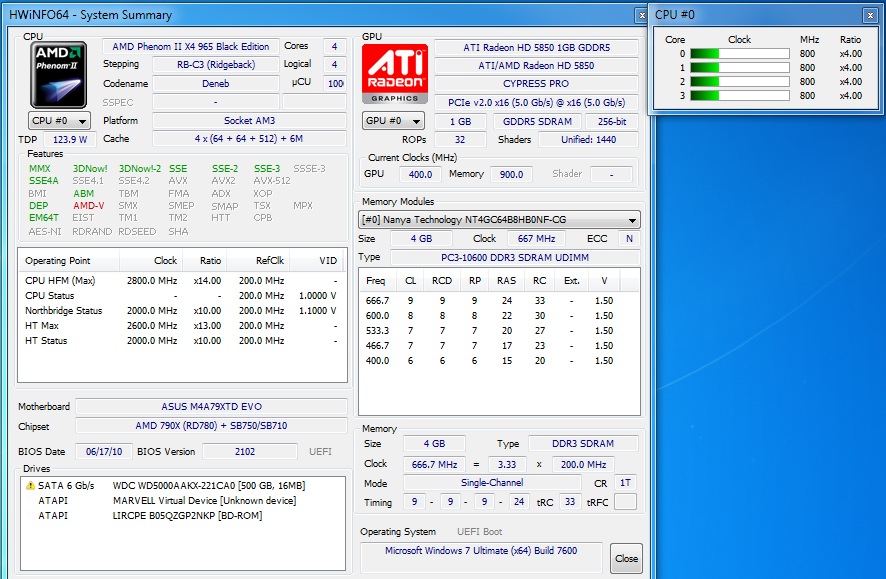Click the AMD 790X chipset field
This screenshot has width=886, height=579.
coord(211,425)
